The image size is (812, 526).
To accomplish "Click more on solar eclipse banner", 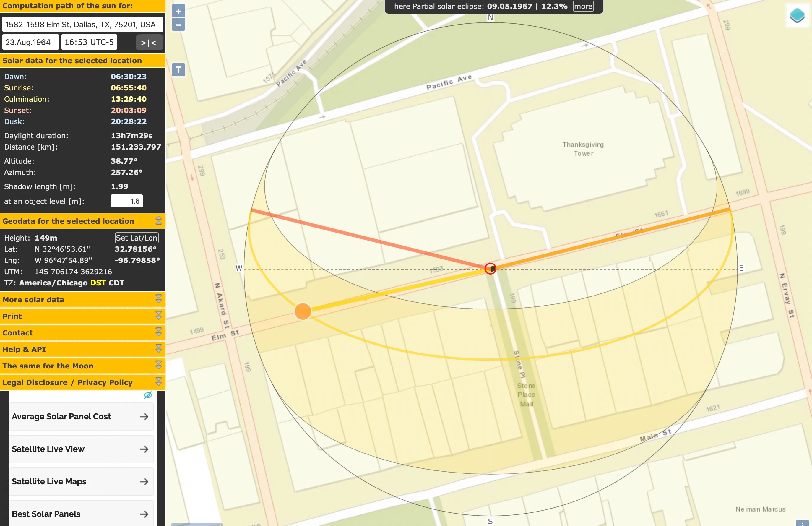I will click(583, 6).
